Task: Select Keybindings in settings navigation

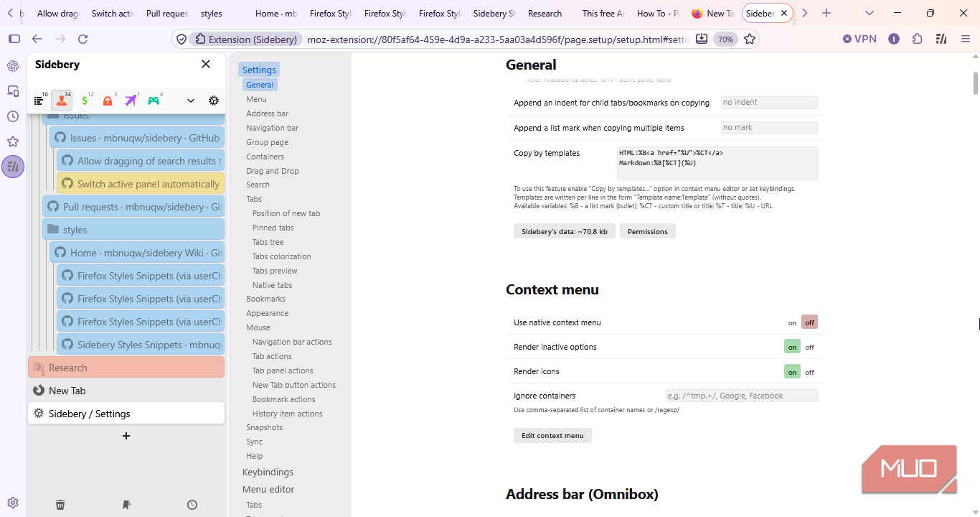Action: [x=268, y=472]
